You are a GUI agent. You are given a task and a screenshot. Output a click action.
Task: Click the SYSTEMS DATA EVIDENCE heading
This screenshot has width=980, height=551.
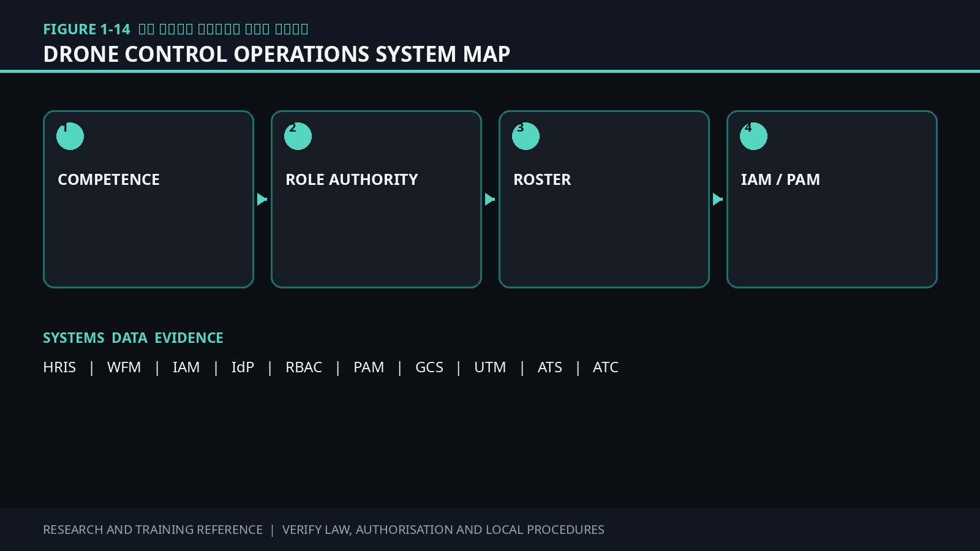(x=133, y=338)
